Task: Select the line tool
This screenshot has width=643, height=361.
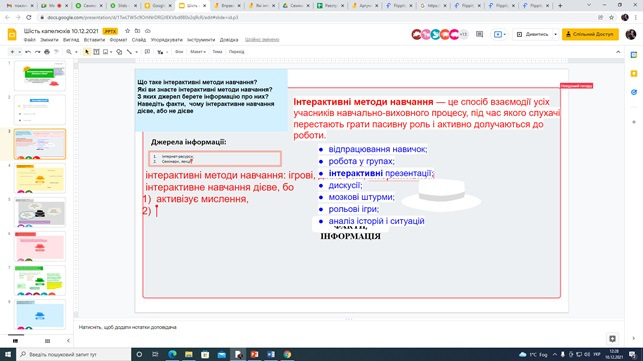Action: (x=130, y=52)
